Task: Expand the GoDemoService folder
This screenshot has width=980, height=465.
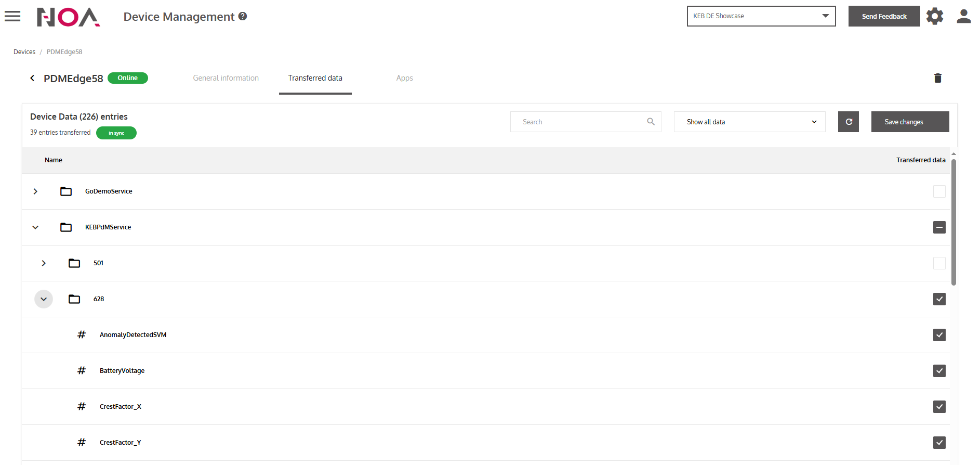Action: coord(35,191)
